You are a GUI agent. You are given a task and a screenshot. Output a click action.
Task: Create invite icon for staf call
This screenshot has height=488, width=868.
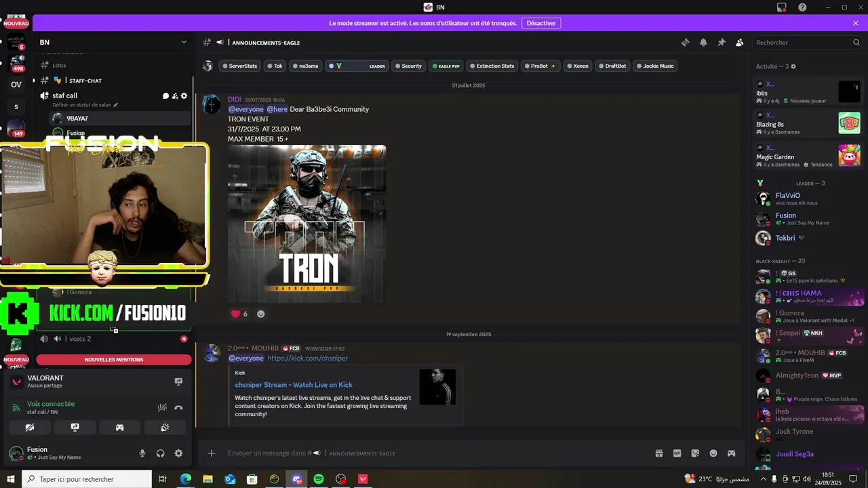point(175,96)
